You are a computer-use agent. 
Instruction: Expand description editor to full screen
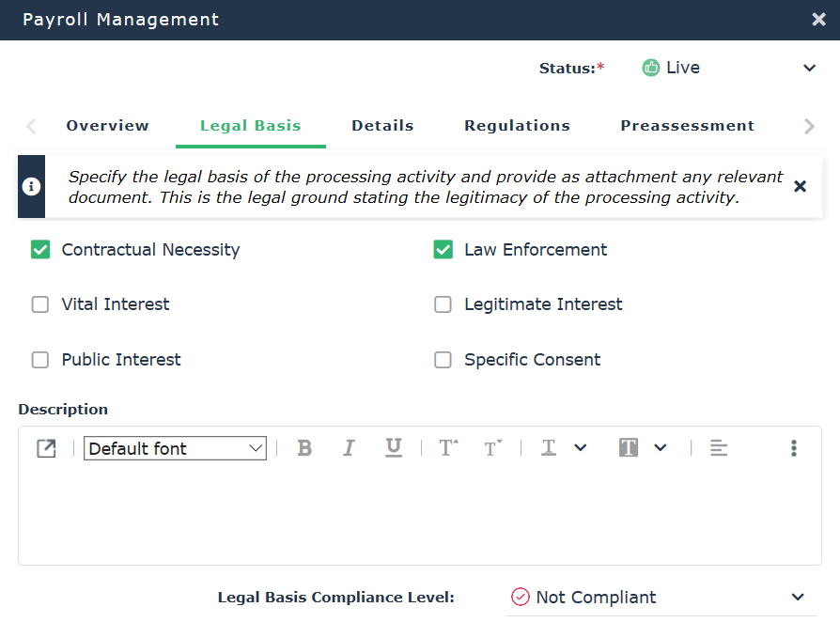click(x=46, y=448)
